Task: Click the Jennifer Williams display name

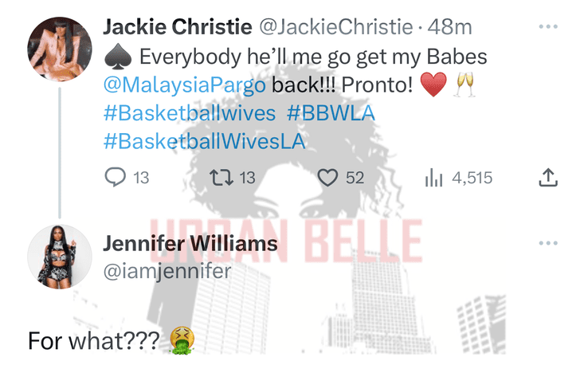Action: tap(190, 243)
